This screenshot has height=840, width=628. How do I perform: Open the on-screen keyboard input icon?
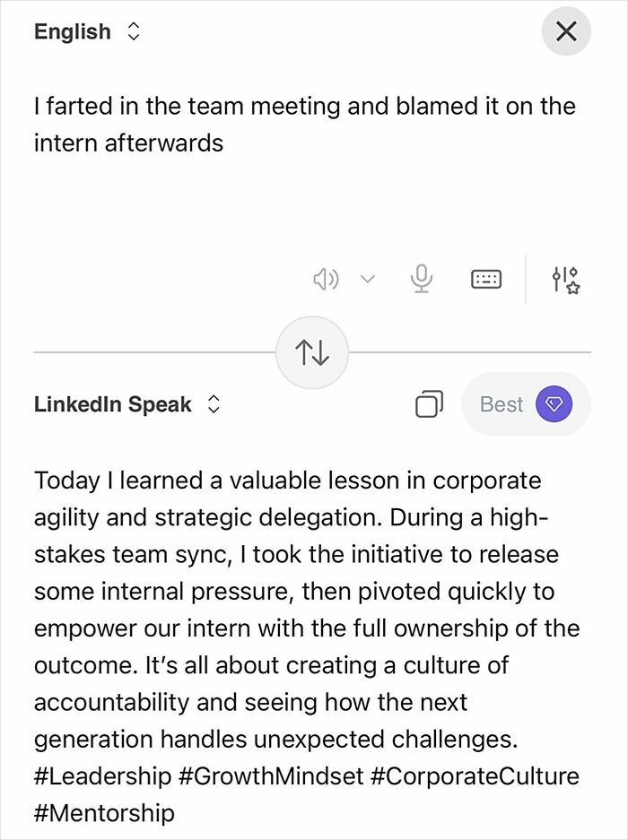click(484, 279)
